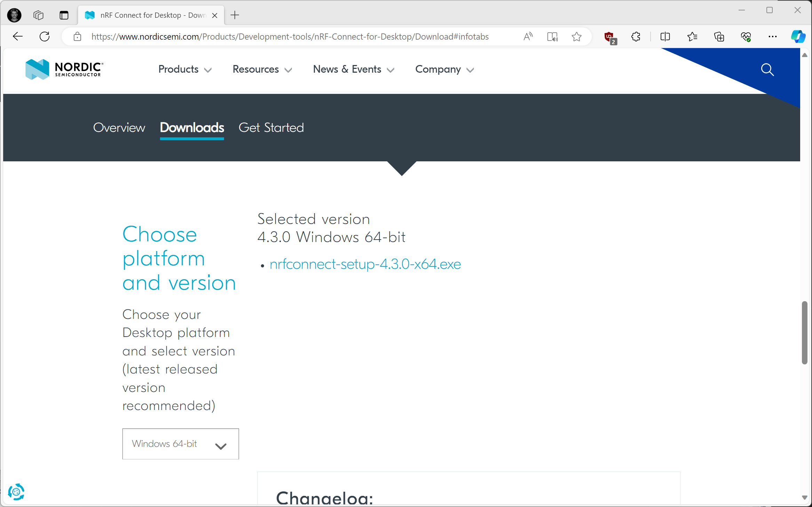Image resolution: width=812 pixels, height=507 pixels.
Task: Select the Downloads tab
Action: tap(192, 128)
